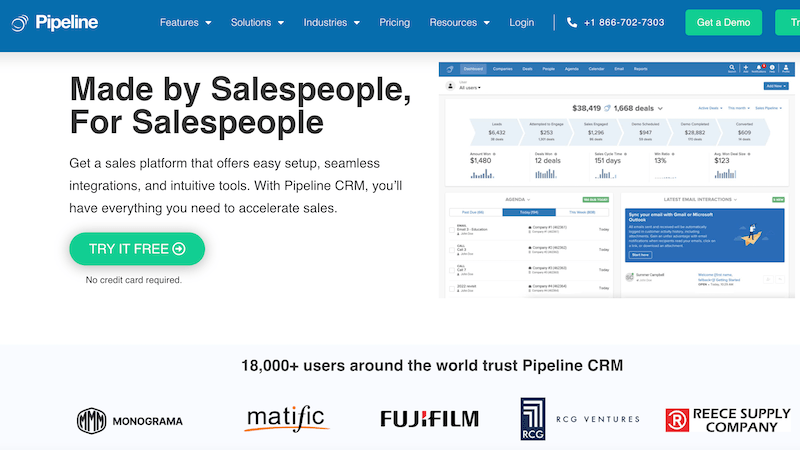Screen dimensions: 800x450
Task: Check the Email 3 - Education agenda checkbox
Action: tap(452, 230)
